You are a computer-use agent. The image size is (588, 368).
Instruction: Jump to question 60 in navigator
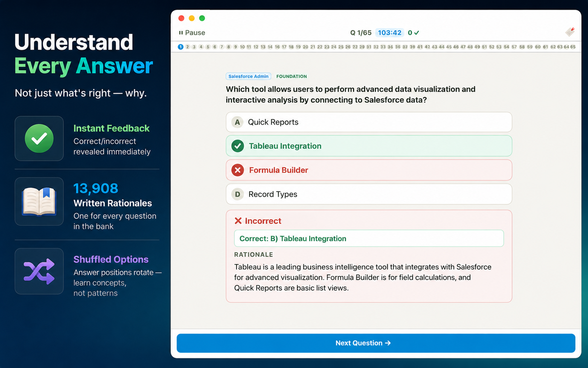click(538, 47)
